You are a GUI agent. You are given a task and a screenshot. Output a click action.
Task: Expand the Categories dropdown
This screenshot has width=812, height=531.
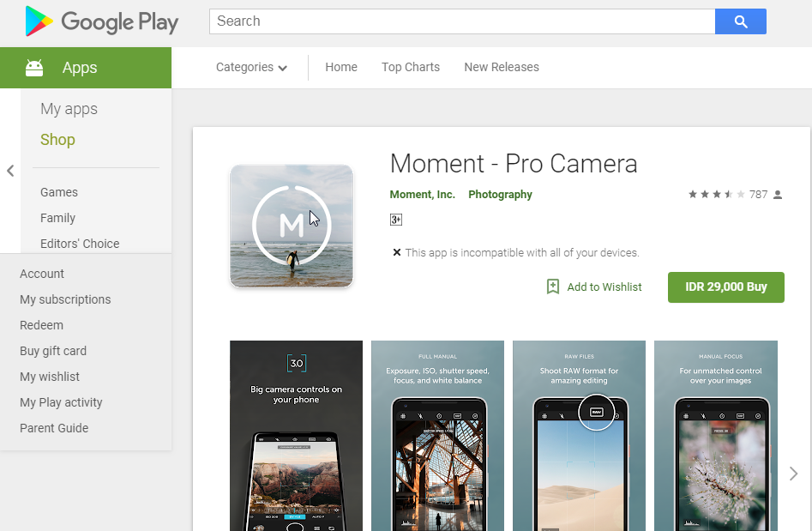click(x=251, y=68)
